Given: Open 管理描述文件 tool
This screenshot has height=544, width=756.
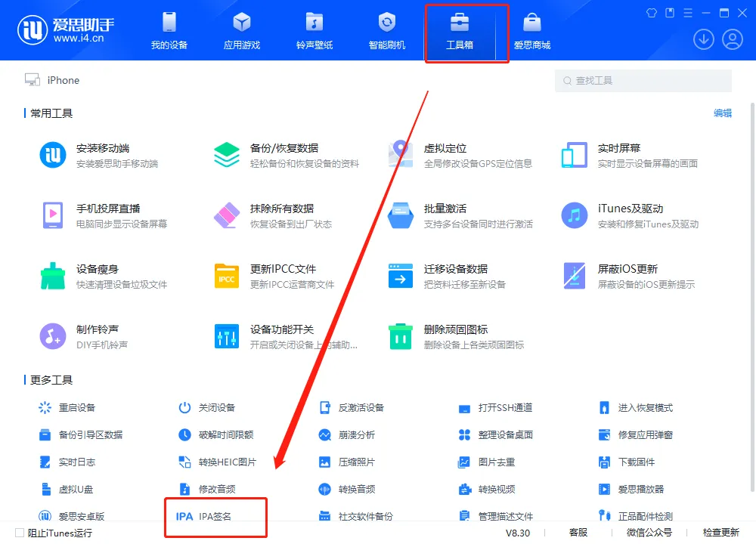Looking at the screenshot, I should click(x=495, y=516).
